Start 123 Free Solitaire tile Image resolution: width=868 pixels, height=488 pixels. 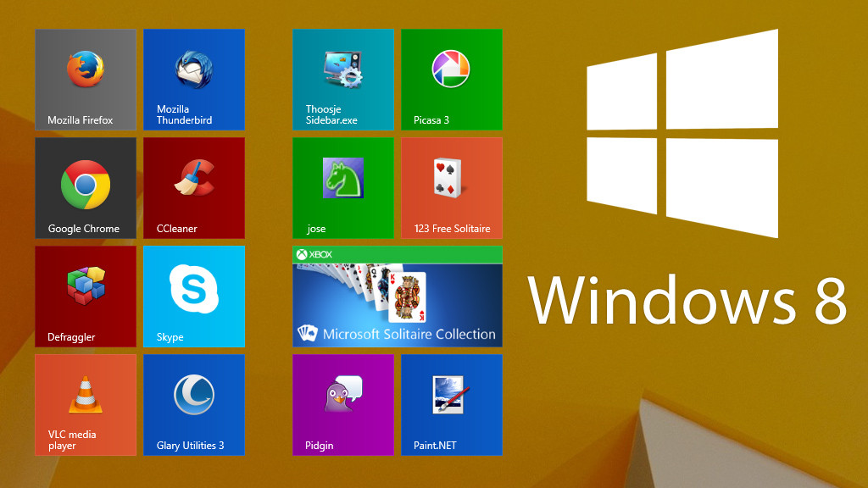[452, 188]
